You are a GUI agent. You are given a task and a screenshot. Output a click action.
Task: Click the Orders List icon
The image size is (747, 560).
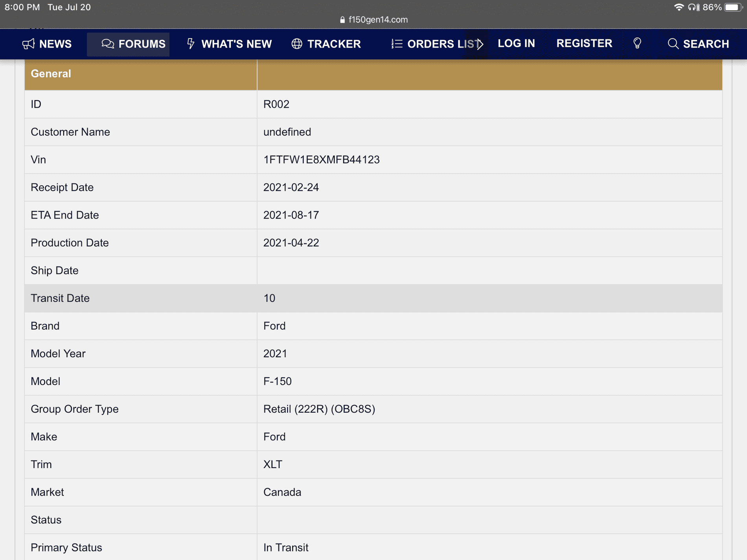point(397,44)
